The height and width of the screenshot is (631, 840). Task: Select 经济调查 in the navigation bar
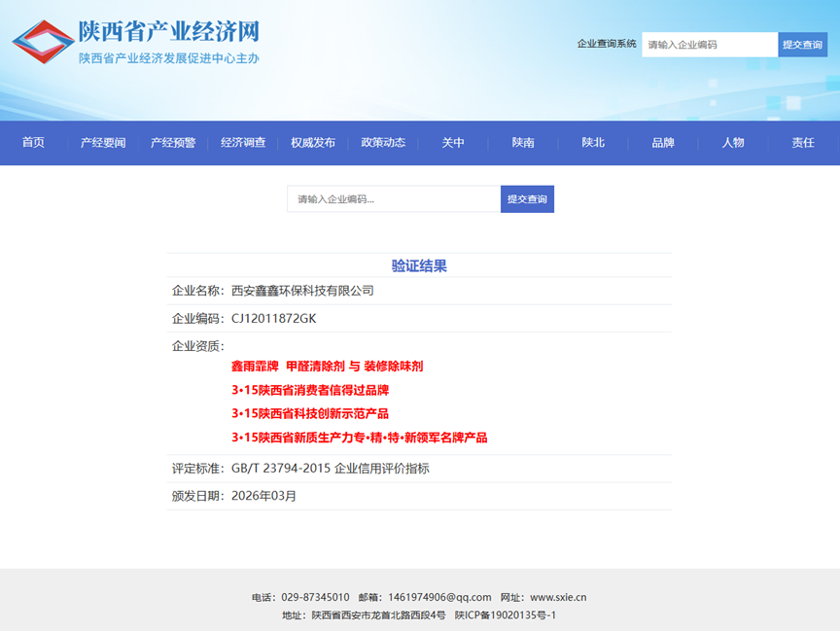click(x=243, y=143)
